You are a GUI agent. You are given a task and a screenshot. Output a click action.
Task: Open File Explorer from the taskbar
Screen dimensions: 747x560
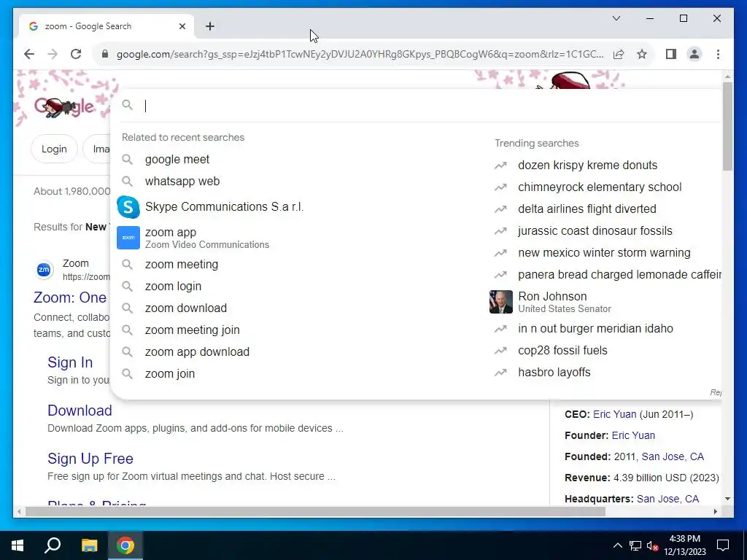89,545
